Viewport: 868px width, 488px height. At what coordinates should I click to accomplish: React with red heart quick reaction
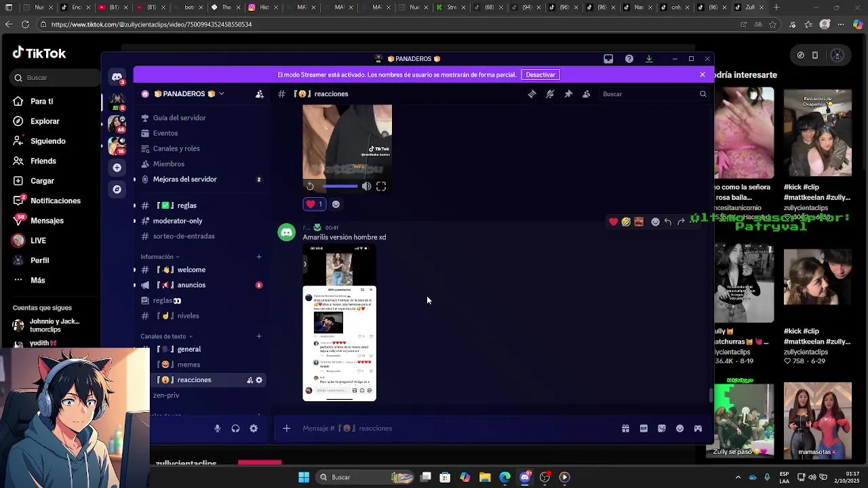tap(614, 222)
